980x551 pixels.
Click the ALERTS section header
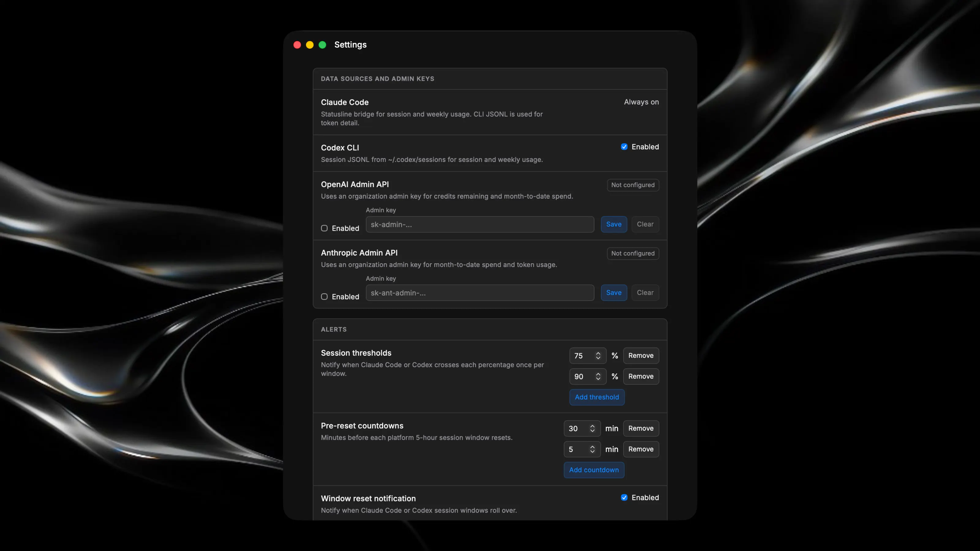334,329
